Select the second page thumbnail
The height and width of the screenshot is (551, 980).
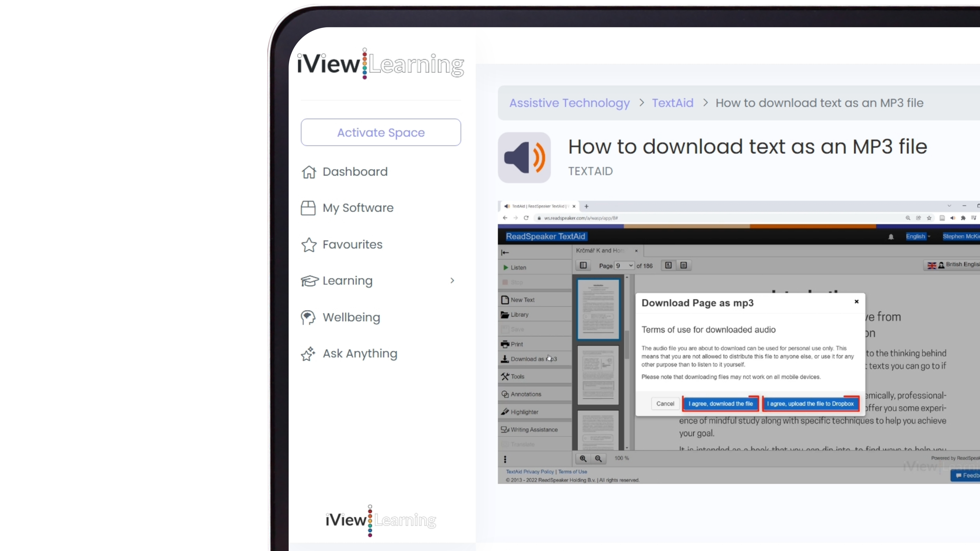point(598,375)
